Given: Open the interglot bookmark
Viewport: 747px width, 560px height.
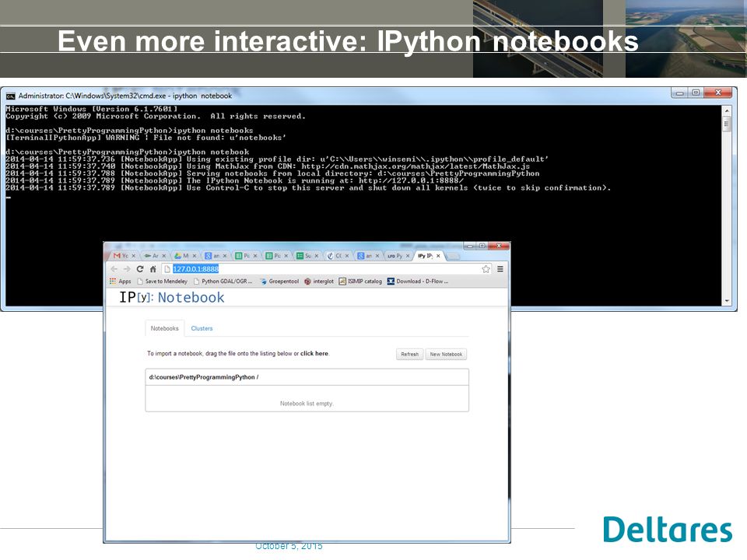Looking at the screenshot, I should pyautogui.click(x=319, y=282).
